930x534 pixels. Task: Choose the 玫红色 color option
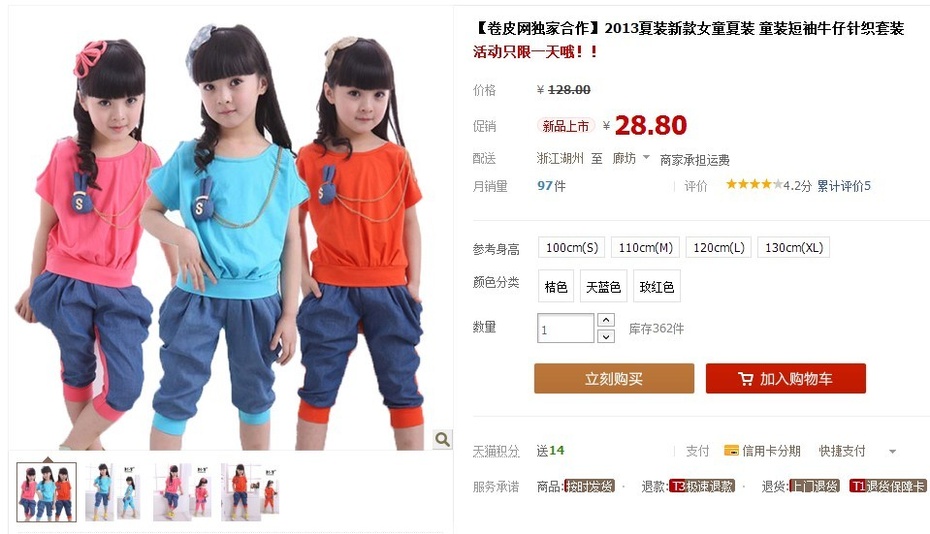point(657,287)
